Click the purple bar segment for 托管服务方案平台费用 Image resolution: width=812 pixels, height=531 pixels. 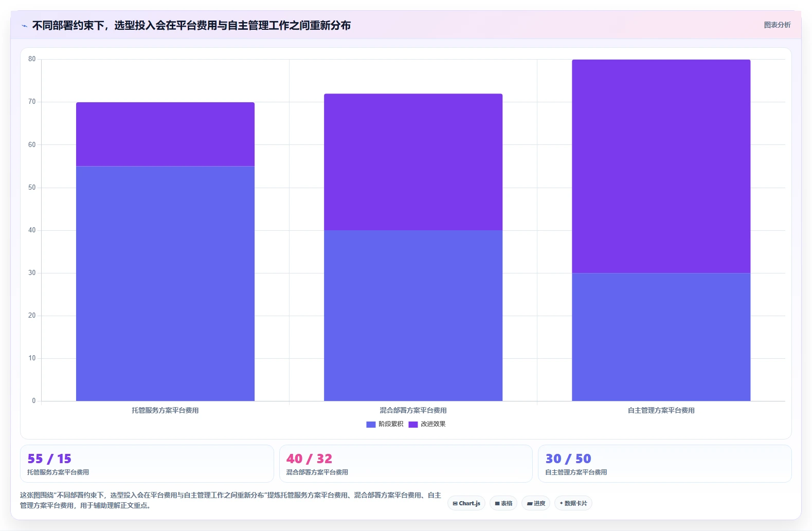(x=165, y=134)
